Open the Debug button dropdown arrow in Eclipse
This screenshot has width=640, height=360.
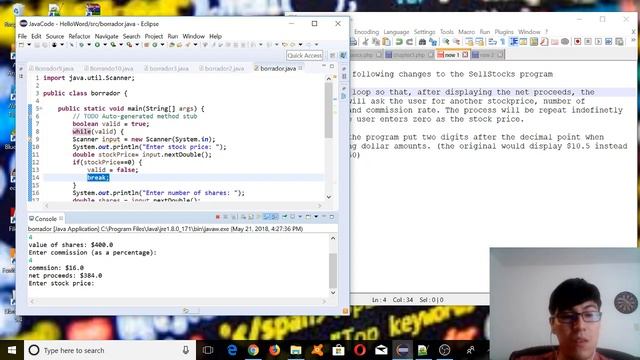(x=89, y=45)
